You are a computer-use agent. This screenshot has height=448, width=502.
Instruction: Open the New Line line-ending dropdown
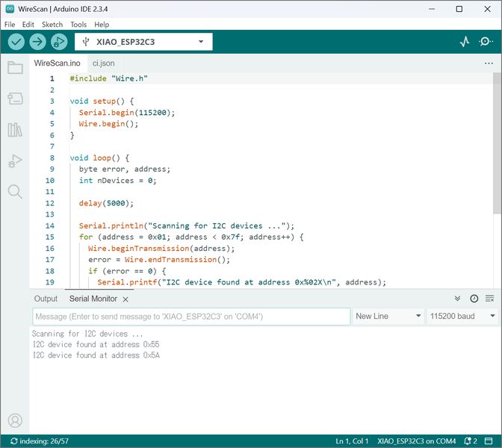point(388,316)
